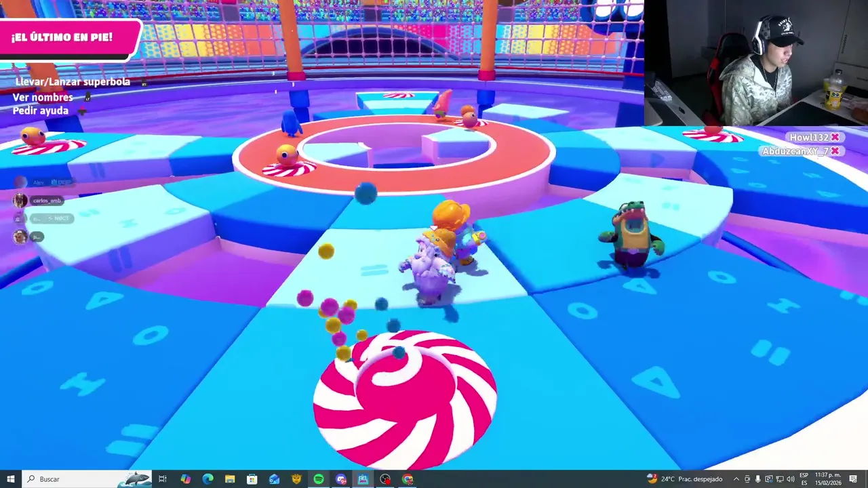Launch Microsoft Edge from the taskbar

[208, 479]
